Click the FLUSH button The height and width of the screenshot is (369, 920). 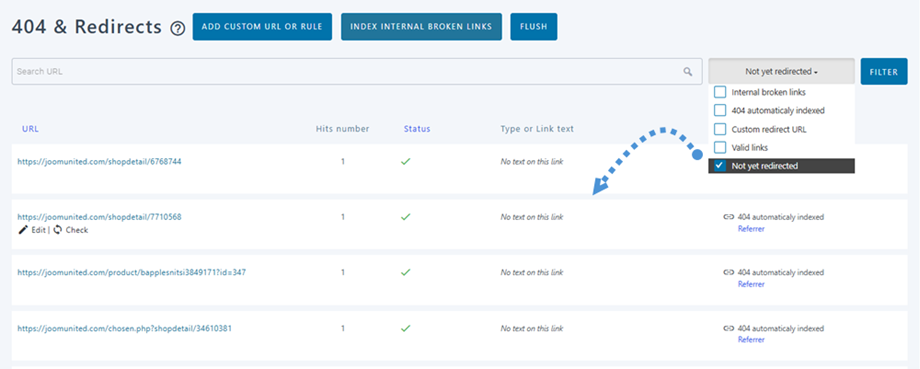[x=533, y=27]
